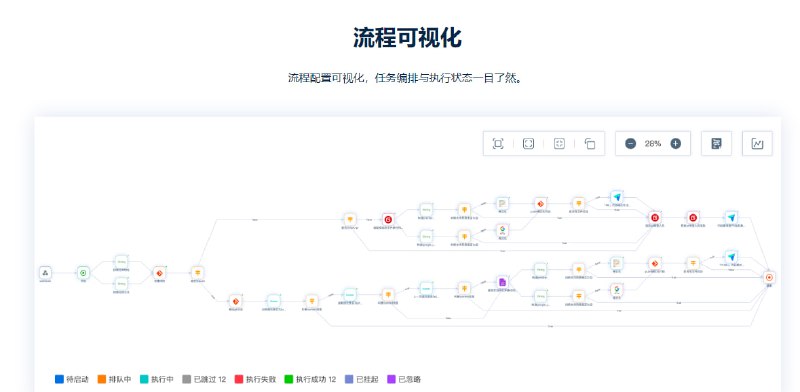Click the orange 排队中 legend swatch
This screenshot has width=800, height=392.
[102, 379]
